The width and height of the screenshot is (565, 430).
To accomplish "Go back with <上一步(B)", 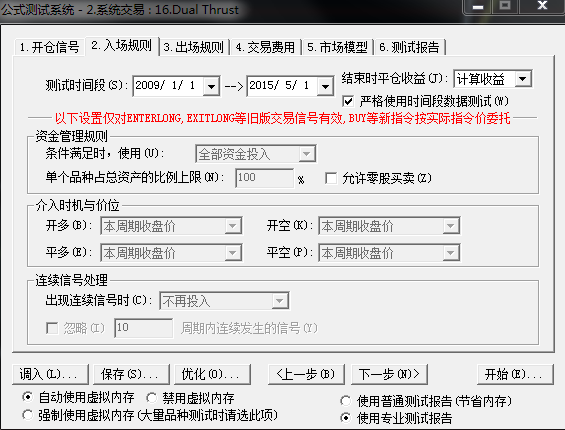I will tap(306, 374).
